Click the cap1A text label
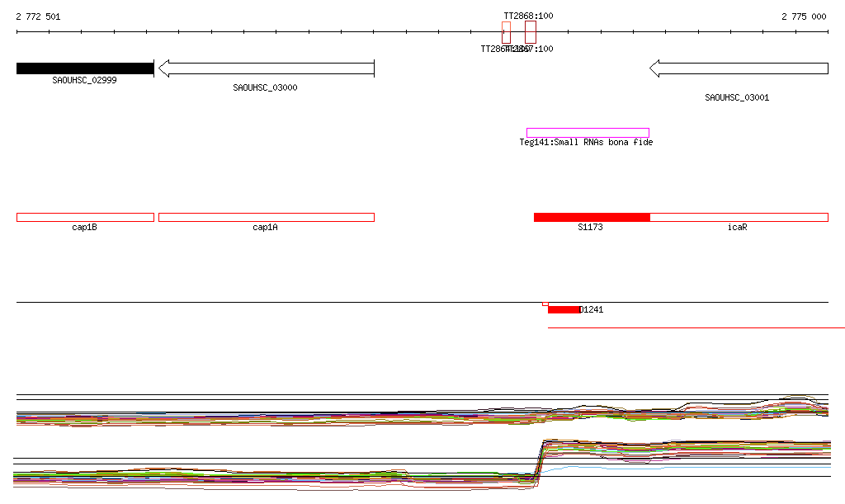This screenshot has width=845, height=504. 265,227
